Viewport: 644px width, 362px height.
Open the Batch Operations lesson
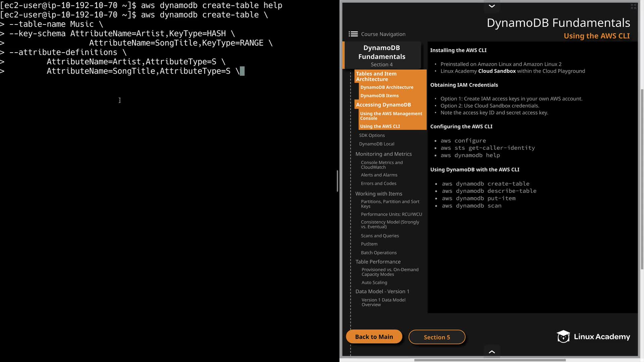coord(379,253)
